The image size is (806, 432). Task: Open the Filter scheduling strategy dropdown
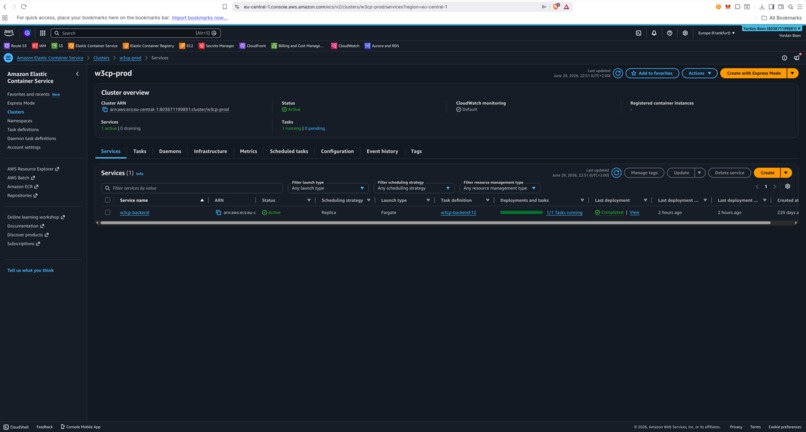tap(414, 188)
